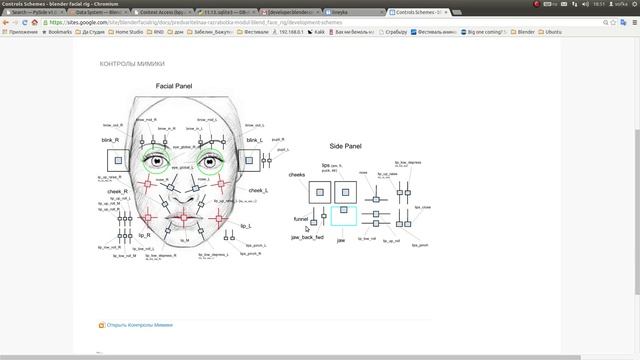Click the zoom magnifier icon in address bar
640x360 pixels.
[606, 22]
